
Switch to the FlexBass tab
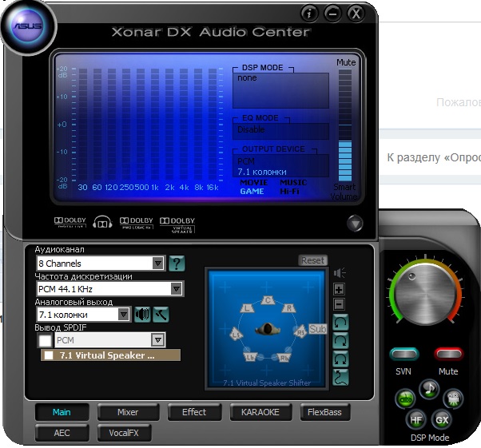[324, 412]
